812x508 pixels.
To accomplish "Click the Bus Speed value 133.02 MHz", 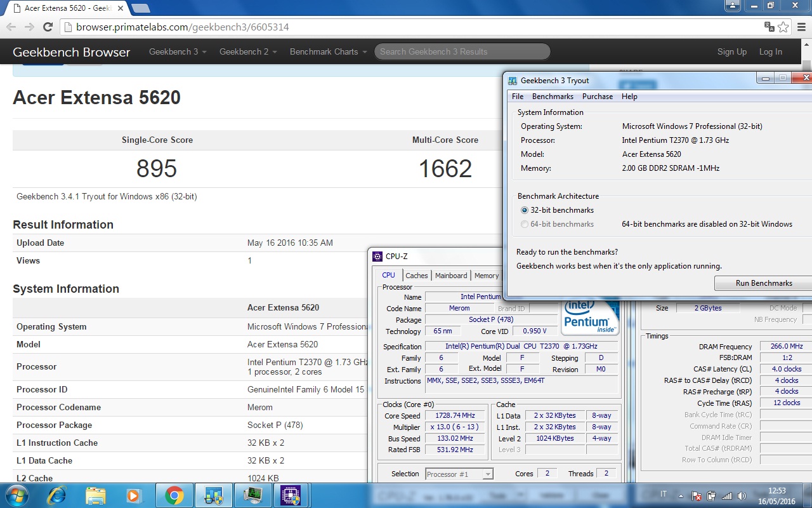I will click(x=454, y=438).
